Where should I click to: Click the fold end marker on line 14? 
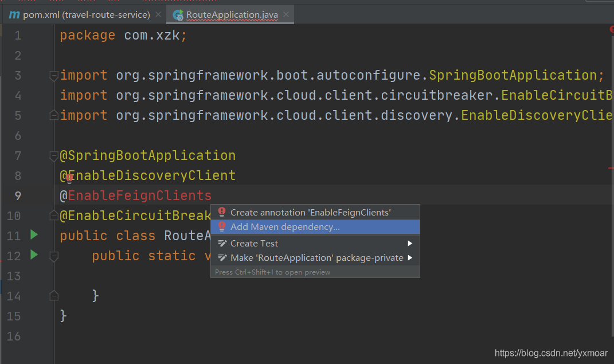54,296
